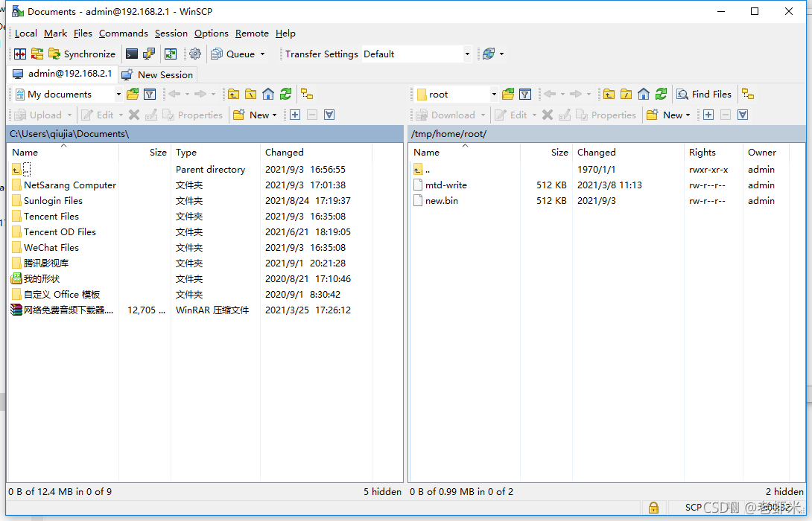Sort remote panel by Owner column
This screenshot has width=812, height=521.
(766, 152)
